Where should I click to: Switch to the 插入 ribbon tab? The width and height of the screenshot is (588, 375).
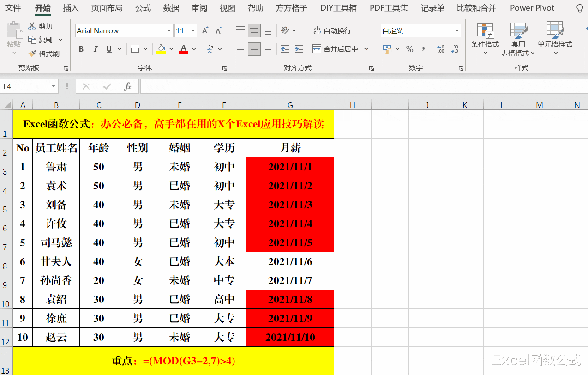[71, 8]
